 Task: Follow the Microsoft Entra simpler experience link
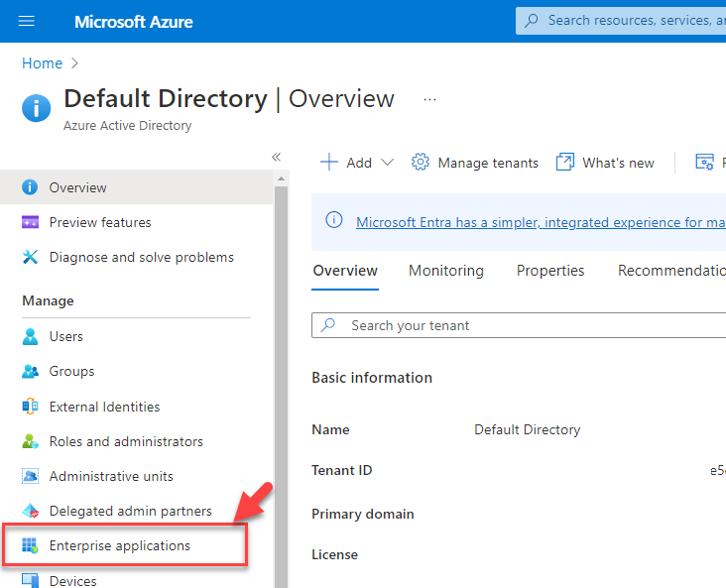[x=541, y=222]
